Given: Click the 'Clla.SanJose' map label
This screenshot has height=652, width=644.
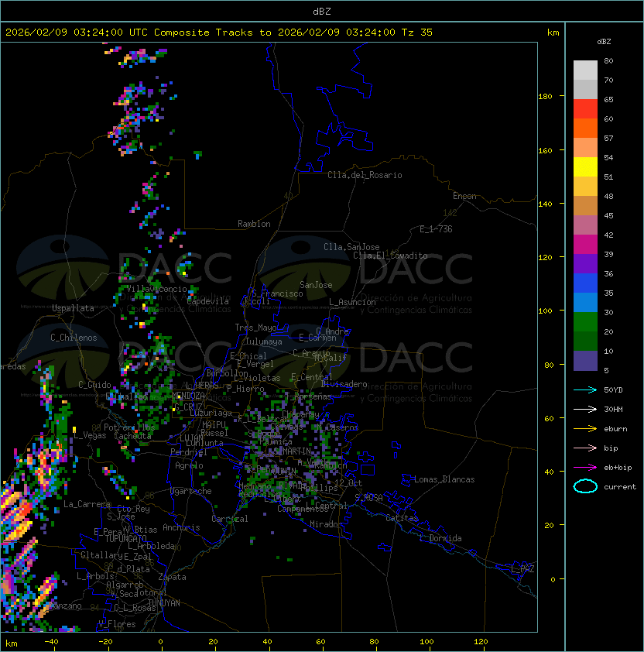Looking at the screenshot, I should click(351, 247).
